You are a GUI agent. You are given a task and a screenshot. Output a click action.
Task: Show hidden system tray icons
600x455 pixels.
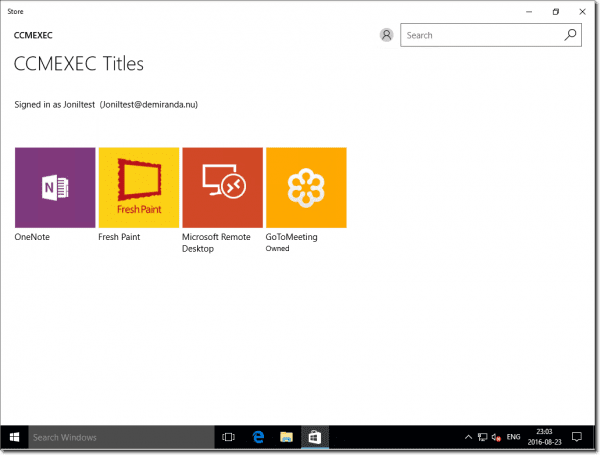pos(468,437)
